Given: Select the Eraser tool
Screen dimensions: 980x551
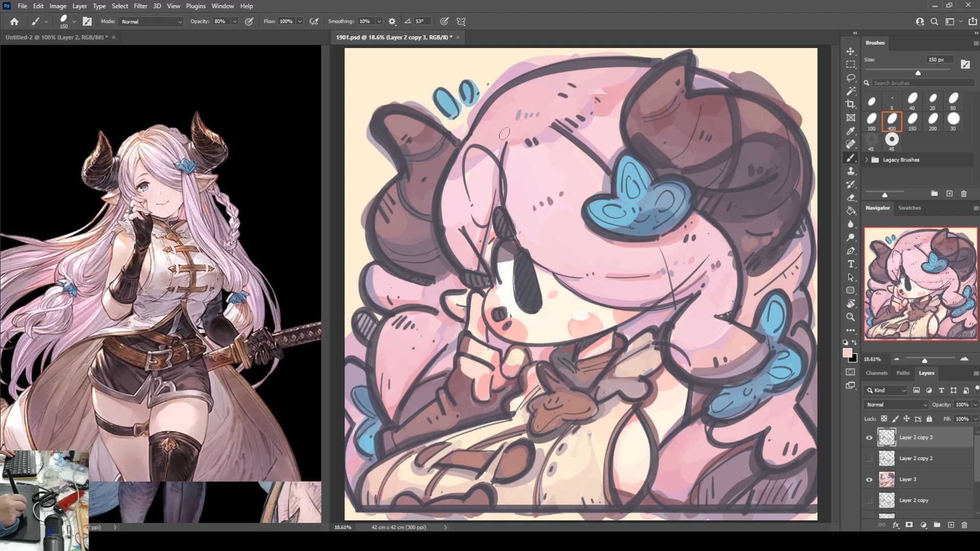Looking at the screenshot, I should point(850,197).
